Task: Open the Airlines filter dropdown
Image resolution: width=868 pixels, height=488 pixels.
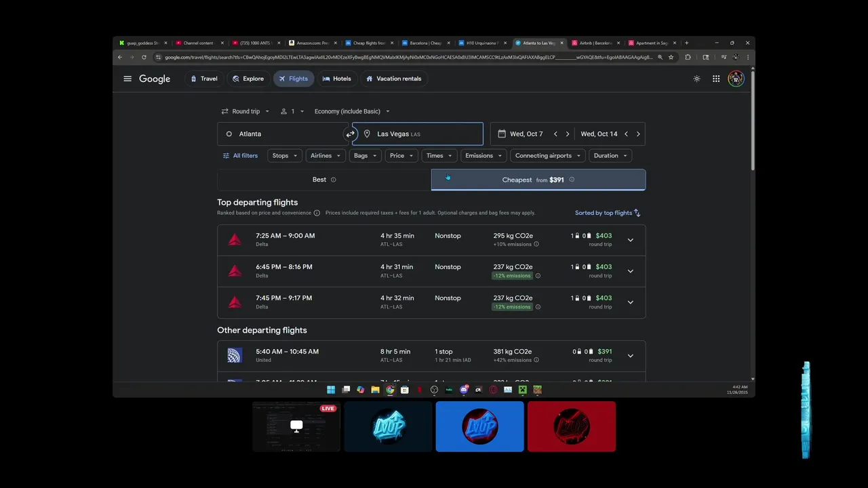Action: pyautogui.click(x=325, y=156)
